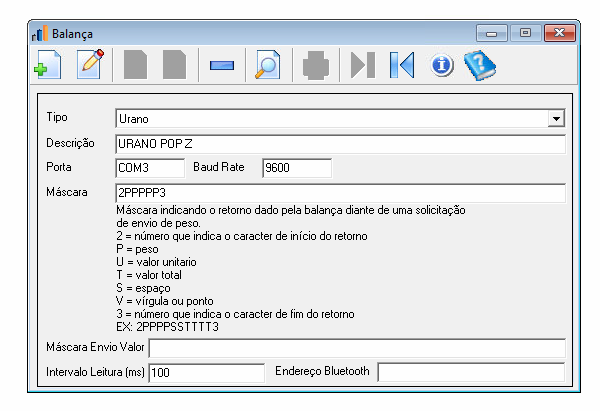Click the empty Máscara Envio Valor field

point(357,348)
